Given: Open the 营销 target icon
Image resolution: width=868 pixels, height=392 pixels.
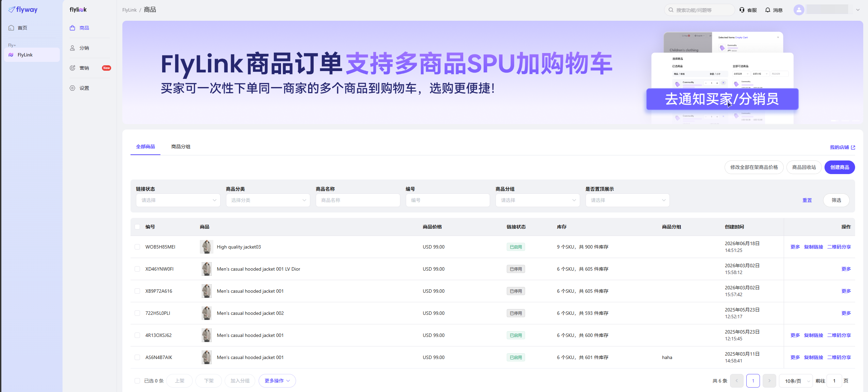Looking at the screenshot, I should coord(72,68).
